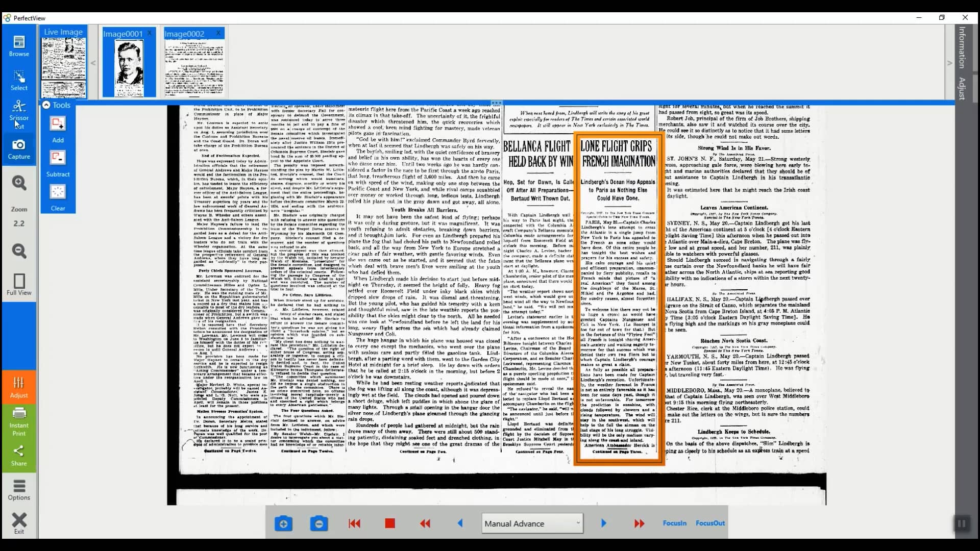Zoom out using the magnifier minus icon
Screen dimensions: 980x551
(x=19, y=251)
